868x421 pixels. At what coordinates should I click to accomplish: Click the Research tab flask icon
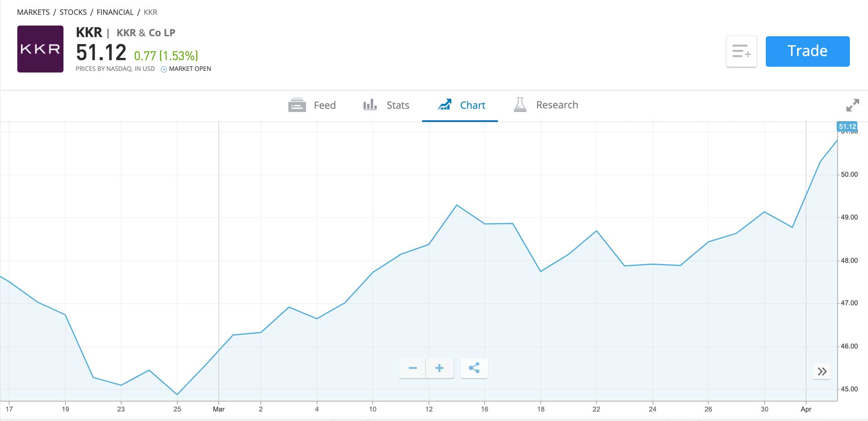520,105
